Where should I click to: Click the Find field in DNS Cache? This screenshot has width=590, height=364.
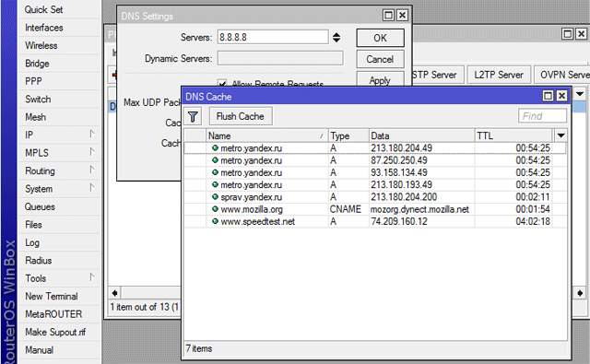click(542, 116)
